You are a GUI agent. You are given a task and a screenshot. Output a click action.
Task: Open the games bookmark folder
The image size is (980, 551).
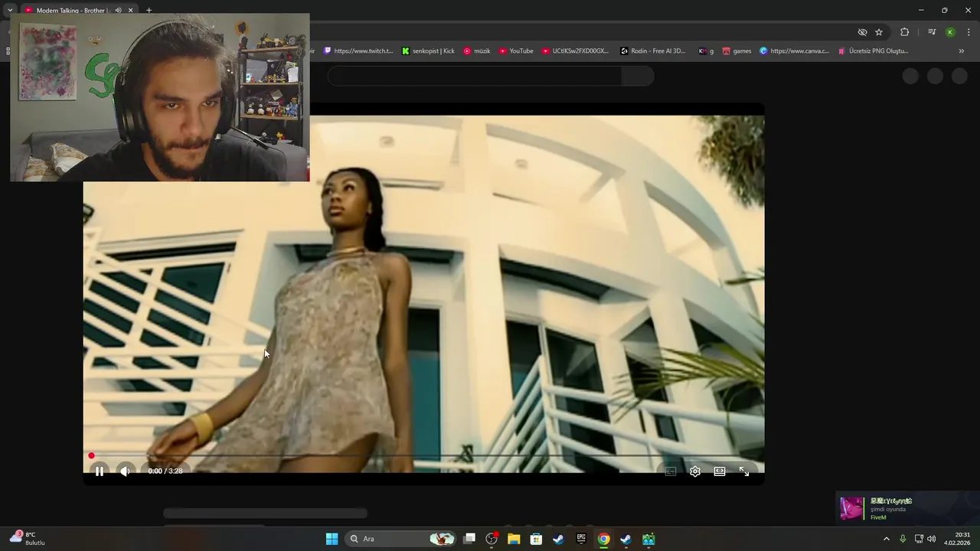click(737, 51)
